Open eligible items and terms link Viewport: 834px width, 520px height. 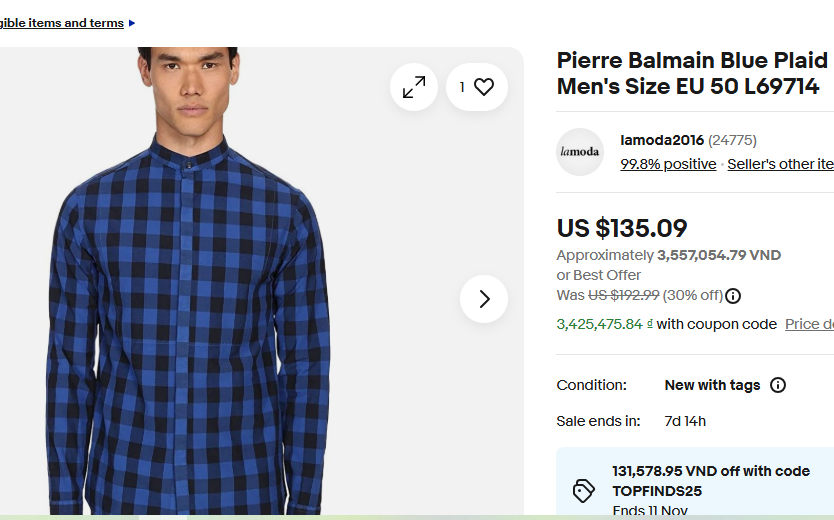62,23
